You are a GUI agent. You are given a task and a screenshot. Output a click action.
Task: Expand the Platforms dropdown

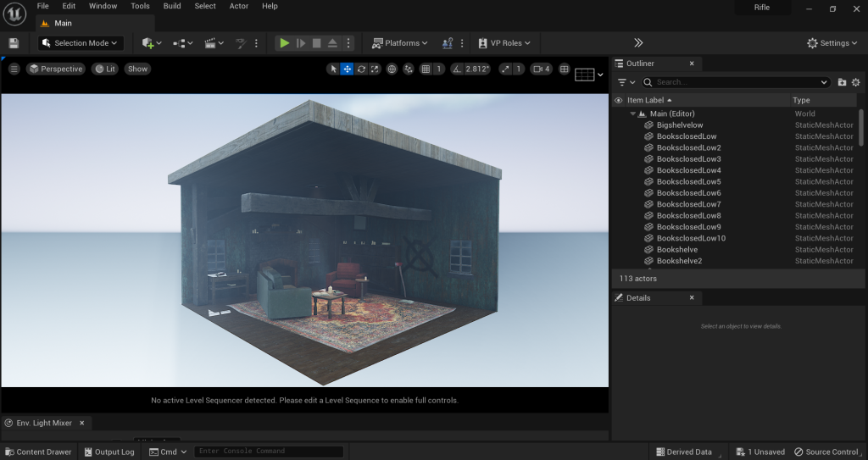[400, 43]
